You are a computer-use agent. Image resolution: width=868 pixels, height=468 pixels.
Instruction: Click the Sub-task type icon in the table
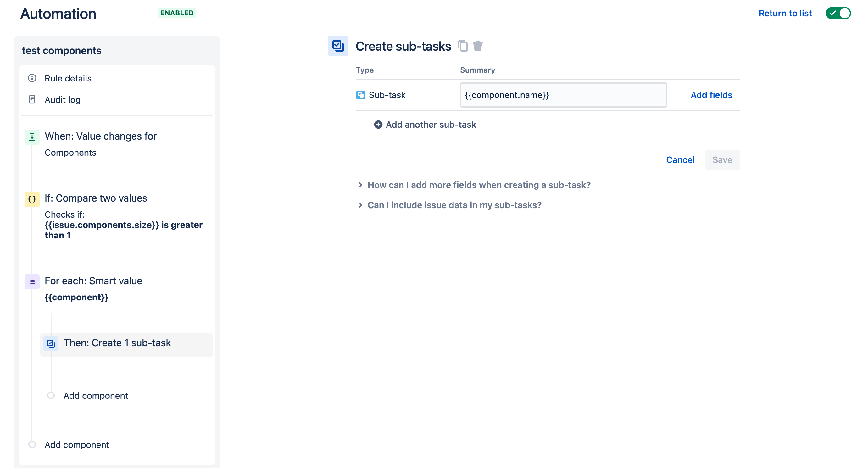point(360,95)
